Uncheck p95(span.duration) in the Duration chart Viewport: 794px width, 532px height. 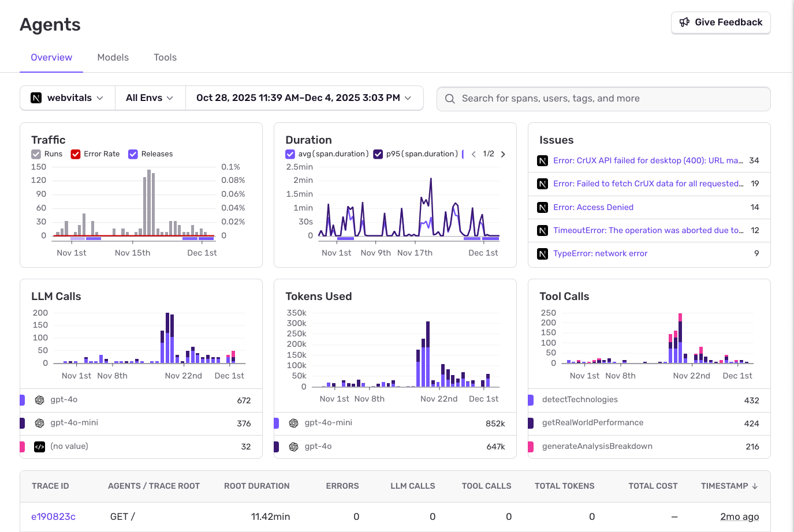pyautogui.click(x=378, y=154)
